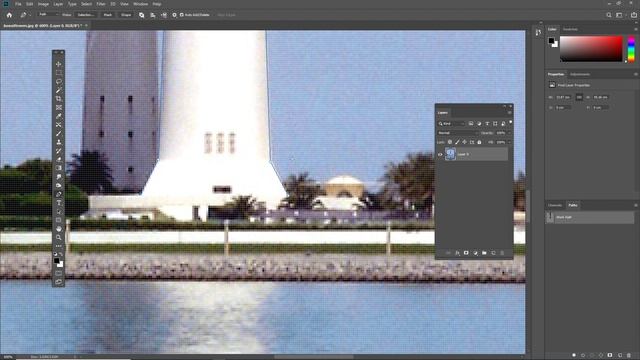Open the Path mode dropdown in options bar
Image resolution: width=640 pixels, height=360 pixels.
[x=48, y=15]
